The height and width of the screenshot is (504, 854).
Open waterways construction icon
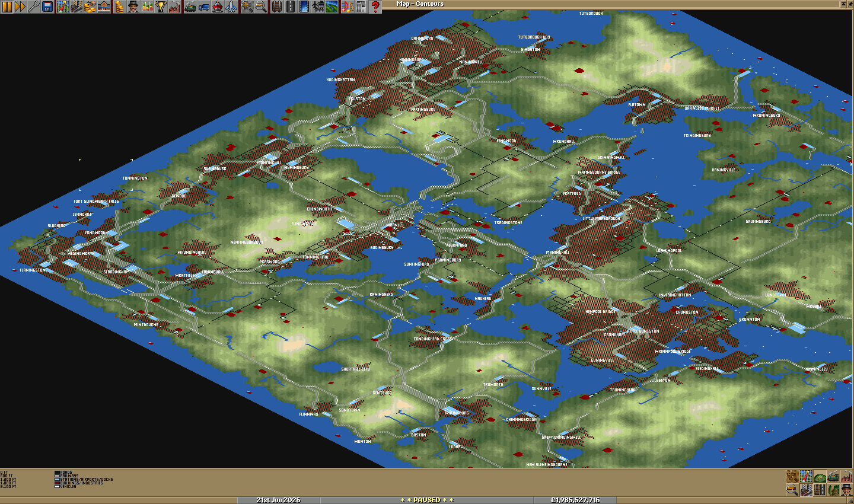pos(304,7)
